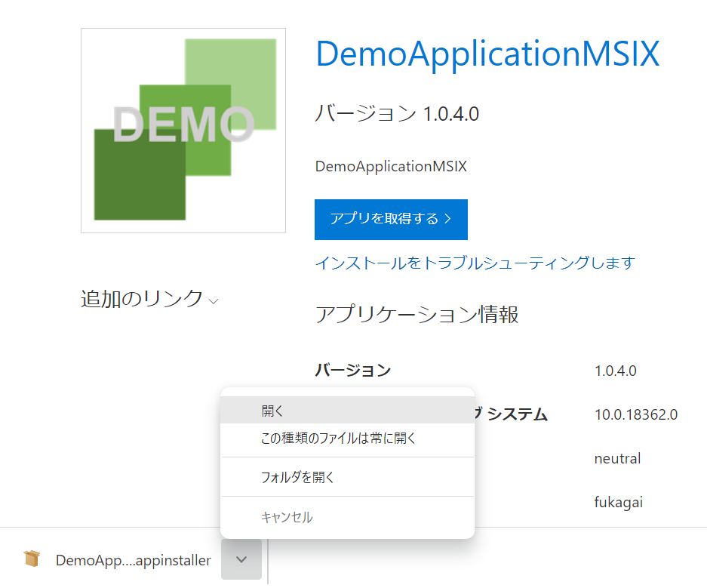The width and height of the screenshot is (707, 588).
Task: Click the DEMO green squares app logo
Action: pyautogui.click(x=183, y=131)
